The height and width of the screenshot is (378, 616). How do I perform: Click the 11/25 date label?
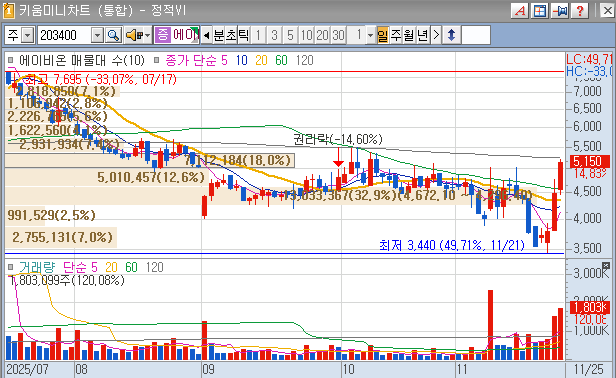588,369
